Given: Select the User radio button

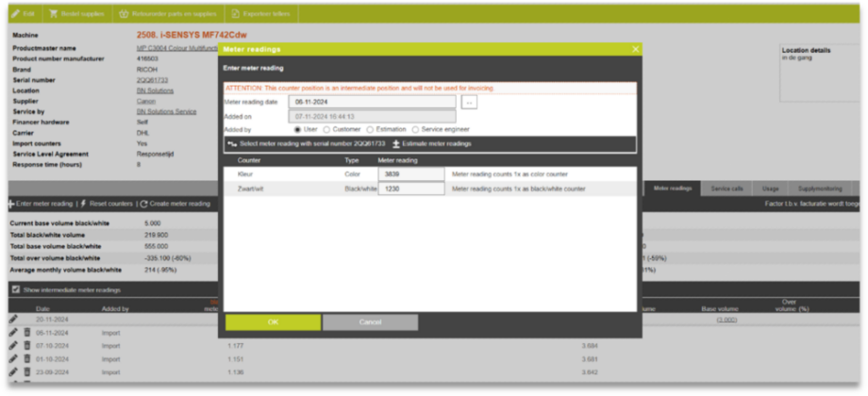Looking at the screenshot, I should pyautogui.click(x=298, y=129).
